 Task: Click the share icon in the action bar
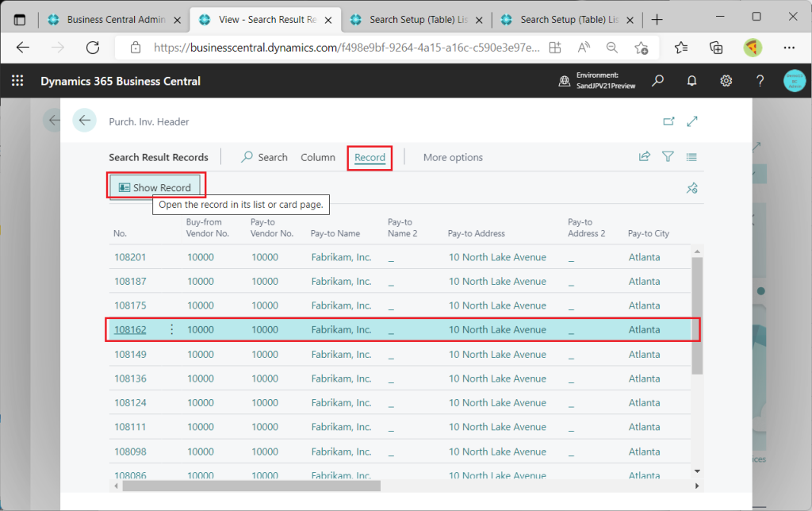(644, 156)
